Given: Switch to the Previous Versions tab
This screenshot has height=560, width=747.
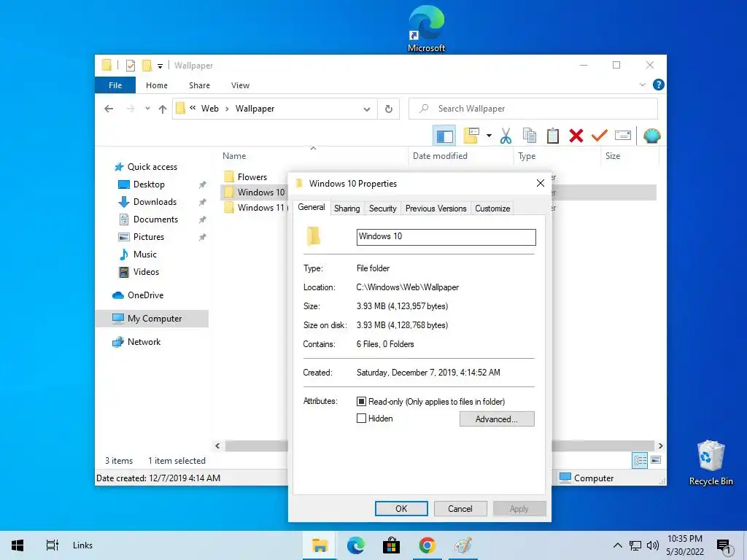Looking at the screenshot, I should click(x=436, y=209).
